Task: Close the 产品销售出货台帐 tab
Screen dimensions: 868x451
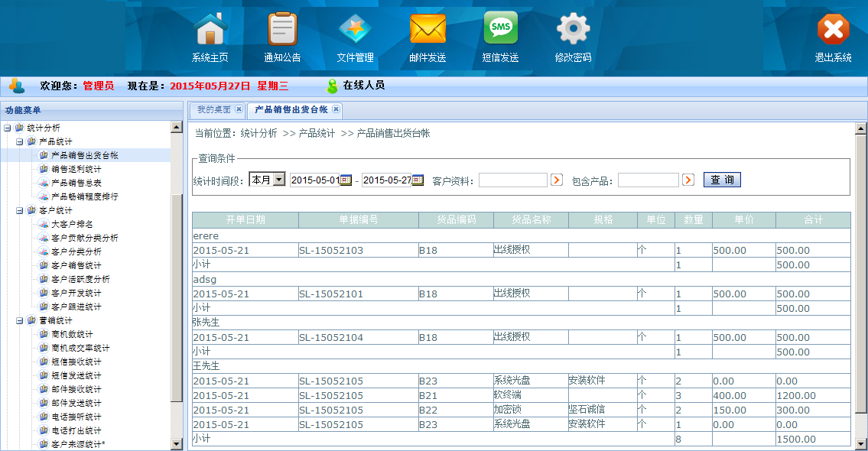Action: click(336, 109)
